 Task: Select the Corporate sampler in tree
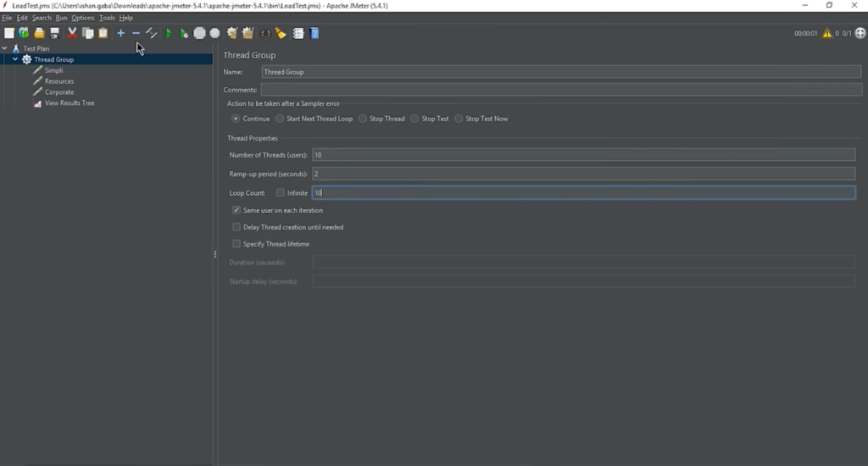point(58,92)
